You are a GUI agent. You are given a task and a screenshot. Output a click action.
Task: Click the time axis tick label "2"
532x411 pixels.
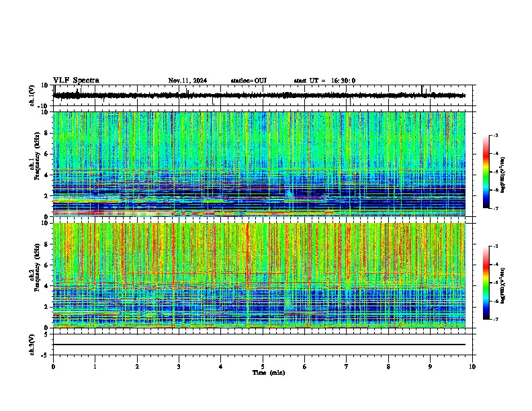(x=137, y=367)
